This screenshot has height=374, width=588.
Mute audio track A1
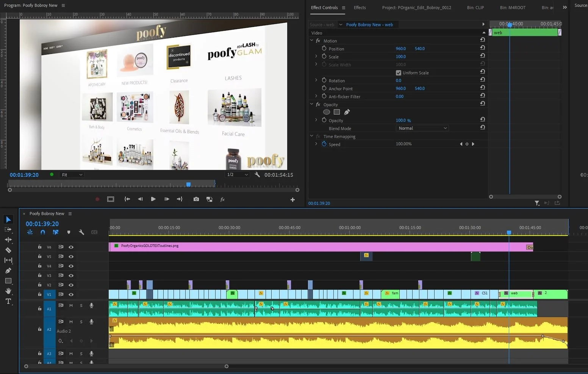point(71,305)
